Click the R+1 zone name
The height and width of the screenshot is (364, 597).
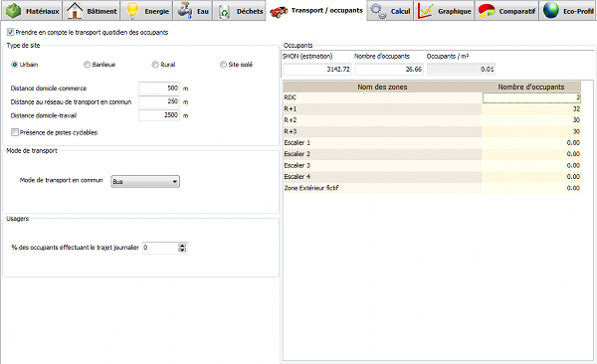tap(291, 108)
